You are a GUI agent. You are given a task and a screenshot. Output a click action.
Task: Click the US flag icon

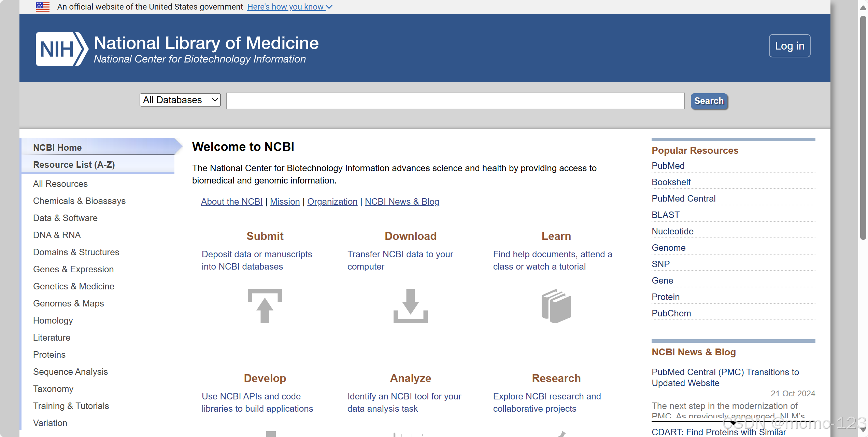[43, 7]
